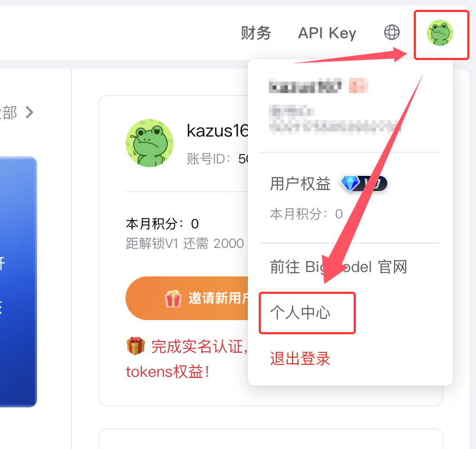
Task: Click the large frog profile picture
Action: tap(150, 143)
